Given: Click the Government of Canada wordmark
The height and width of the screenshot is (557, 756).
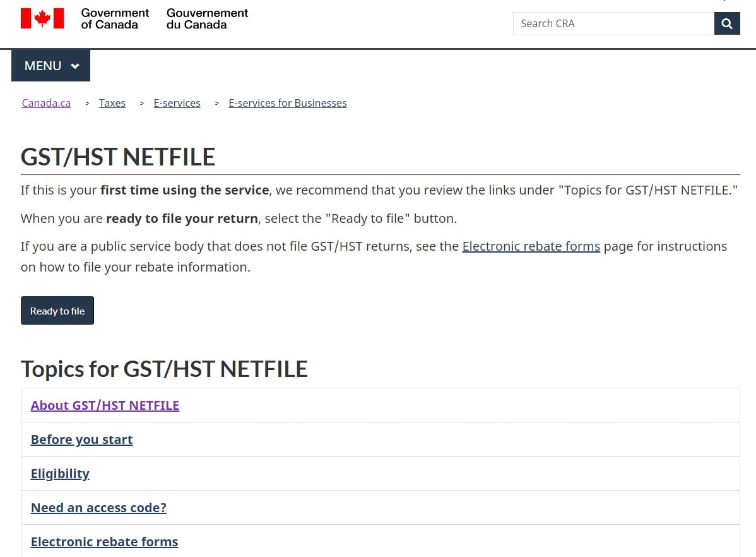Looking at the screenshot, I should pos(115,18).
